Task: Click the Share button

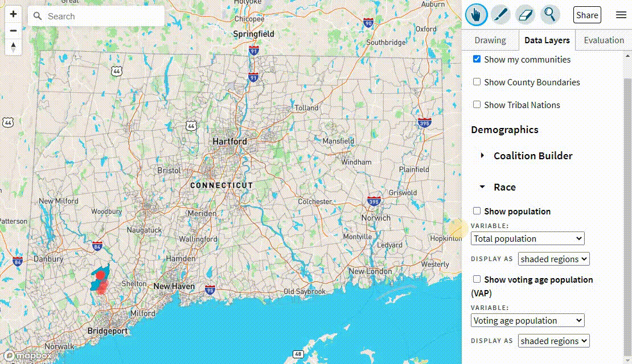Action: pyautogui.click(x=587, y=15)
